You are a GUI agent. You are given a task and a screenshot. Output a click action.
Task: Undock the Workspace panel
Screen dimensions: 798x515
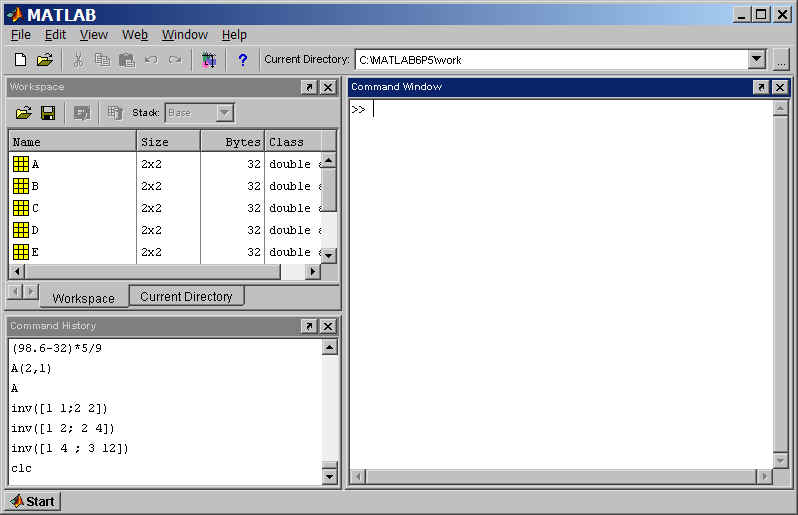point(308,87)
